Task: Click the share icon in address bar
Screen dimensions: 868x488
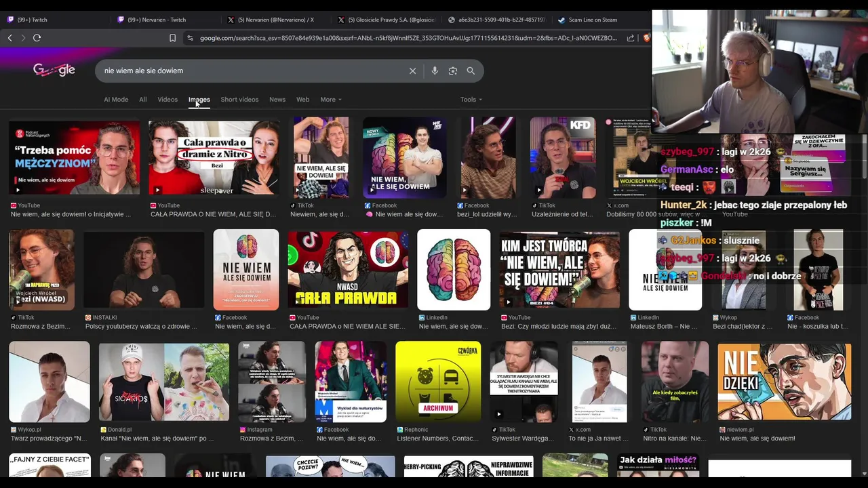Action: click(631, 38)
